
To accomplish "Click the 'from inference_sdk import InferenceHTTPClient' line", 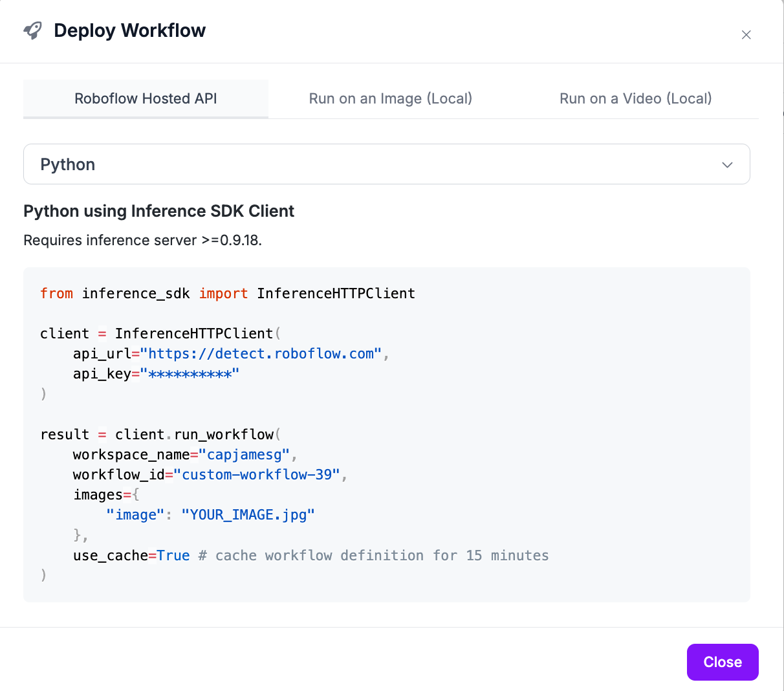I will pyautogui.click(x=228, y=294).
